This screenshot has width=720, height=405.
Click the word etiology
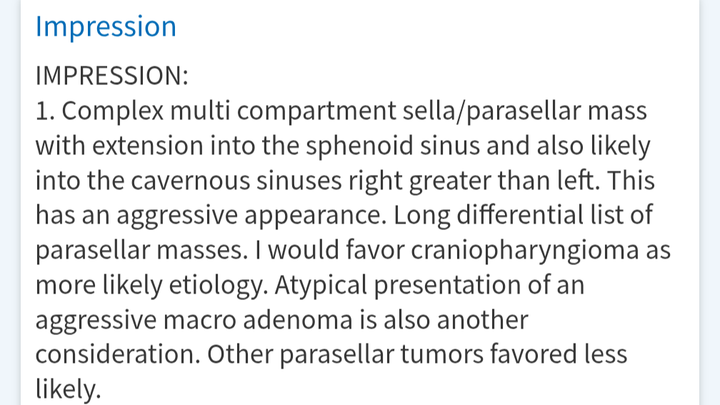tap(219, 285)
